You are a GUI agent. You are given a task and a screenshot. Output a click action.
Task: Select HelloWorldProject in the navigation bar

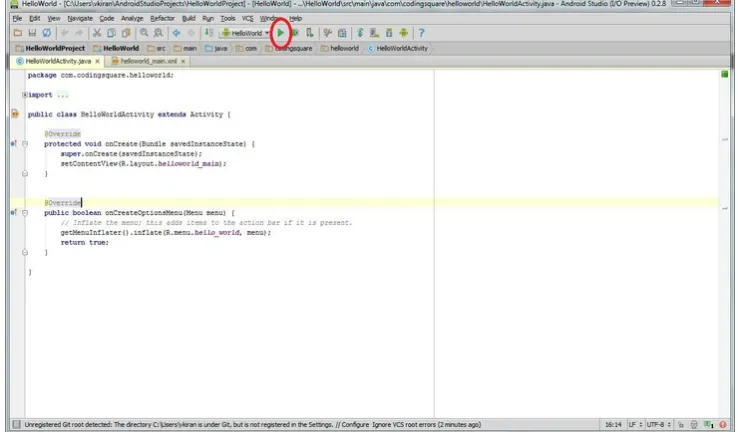point(50,48)
